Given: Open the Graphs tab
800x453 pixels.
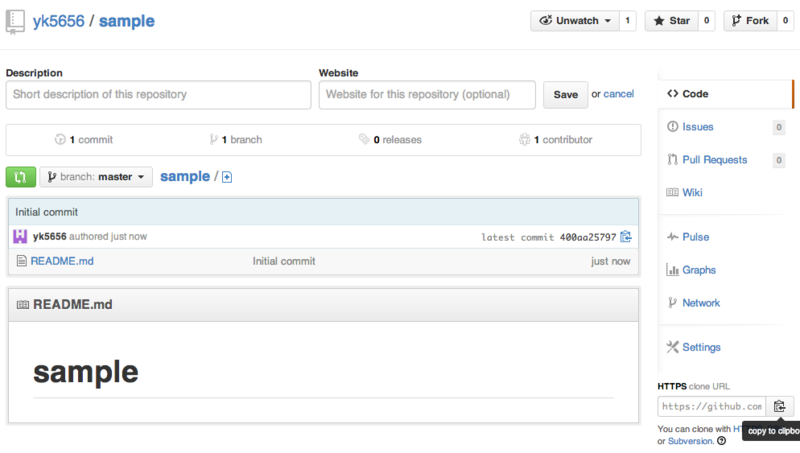Looking at the screenshot, I should click(x=699, y=270).
